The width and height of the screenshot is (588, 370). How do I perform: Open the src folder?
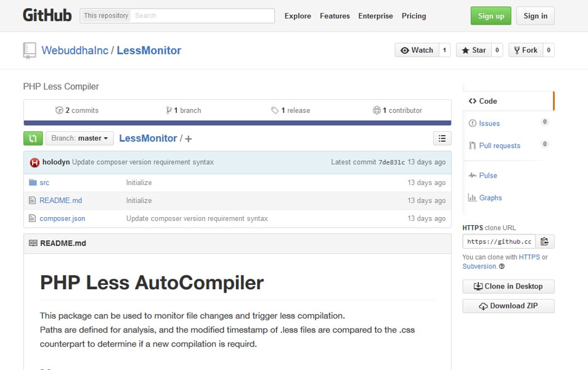[x=44, y=183]
